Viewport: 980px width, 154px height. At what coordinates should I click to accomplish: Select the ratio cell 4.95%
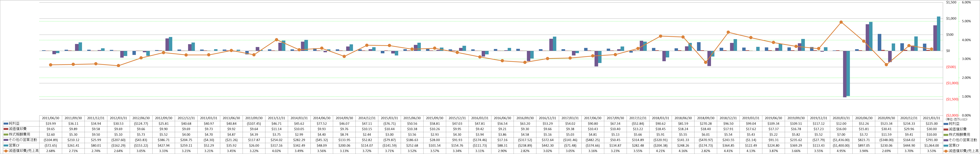point(841,151)
